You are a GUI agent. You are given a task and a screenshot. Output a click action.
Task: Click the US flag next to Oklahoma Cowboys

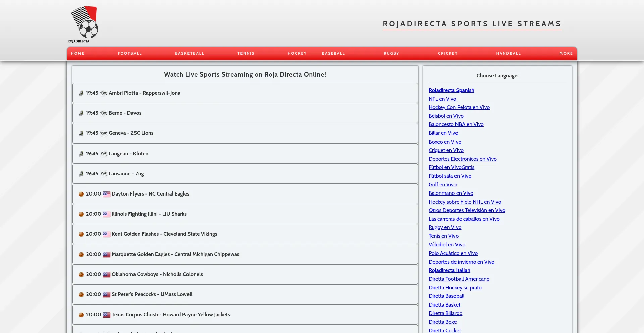pyautogui.click(x=107, y=275)
